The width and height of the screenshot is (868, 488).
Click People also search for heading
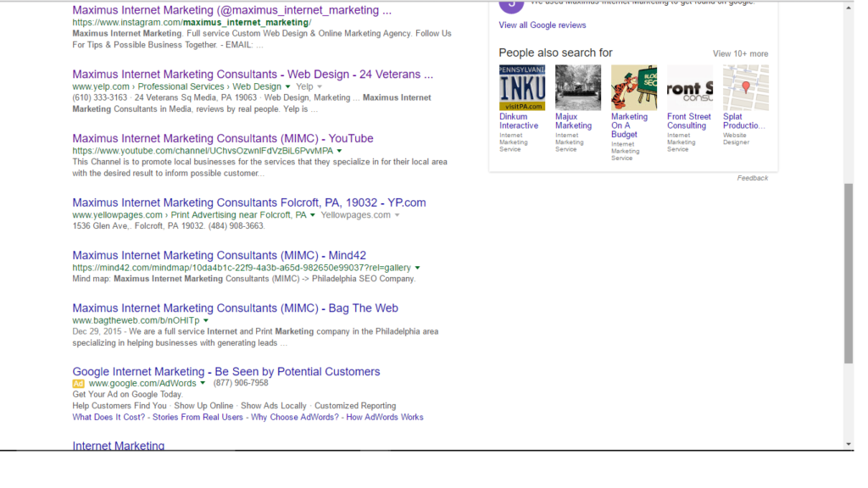pyautogui.click(x=555, y=53)
